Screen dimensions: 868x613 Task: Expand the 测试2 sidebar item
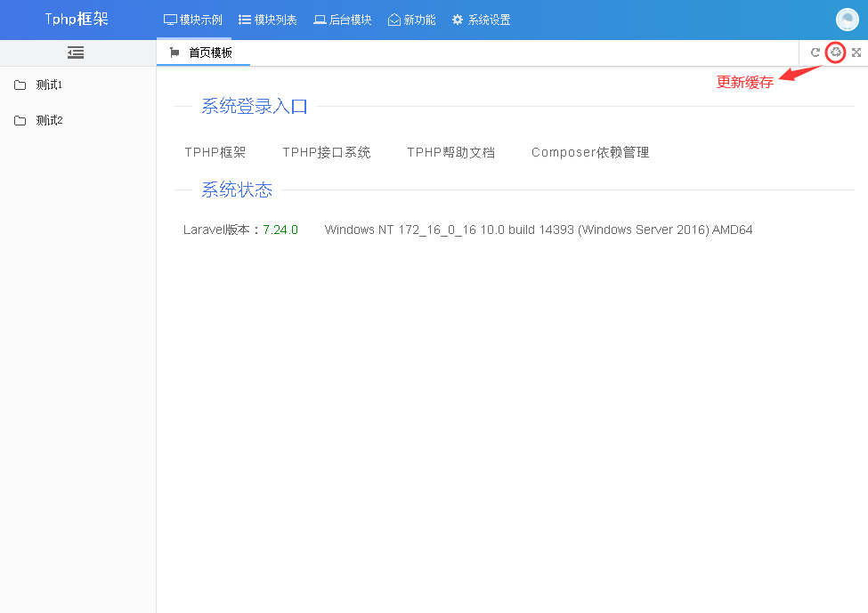coord(78,121)
